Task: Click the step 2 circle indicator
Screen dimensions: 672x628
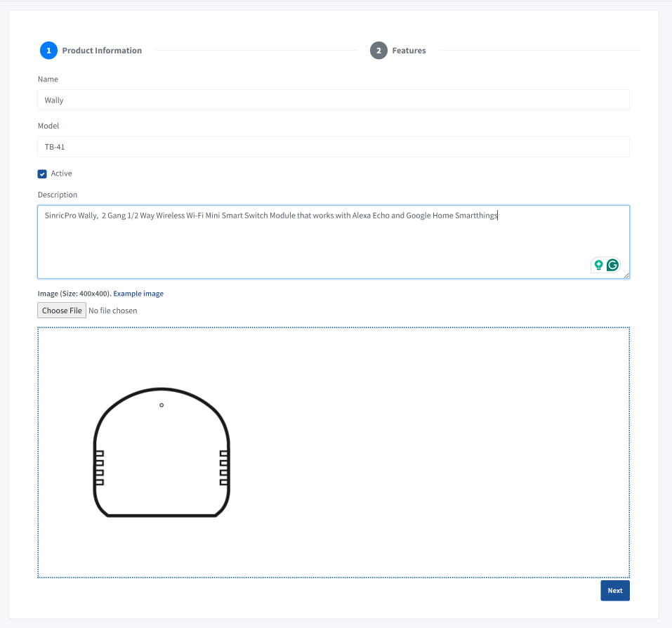Action: pos(378,51)
